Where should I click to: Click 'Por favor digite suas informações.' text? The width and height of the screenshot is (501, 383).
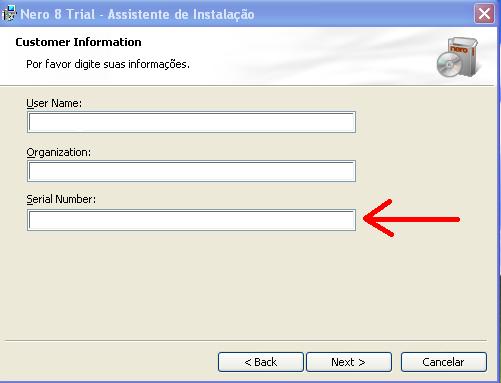pos(108,64)
